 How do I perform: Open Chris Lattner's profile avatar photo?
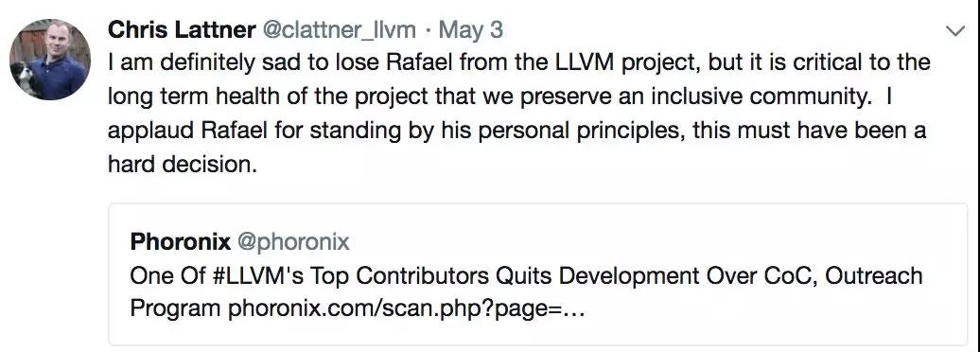(x=50, y=60)
